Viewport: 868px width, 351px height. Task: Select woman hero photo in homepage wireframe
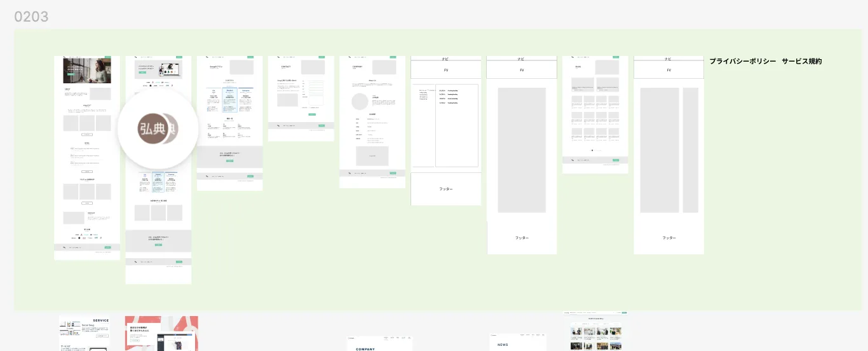tap(87, 71)
